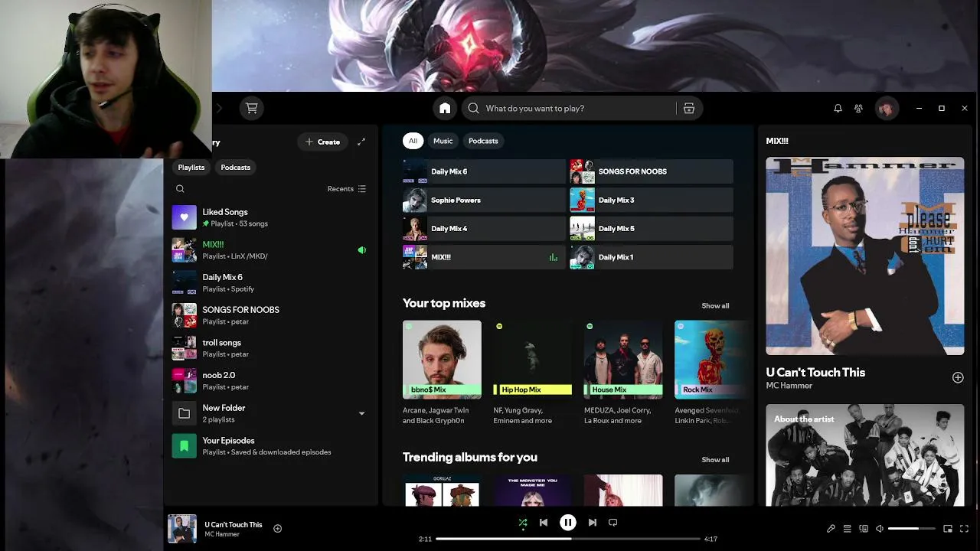Open the user profile avatar menu
This screenshot has height=551, width=980.
(x=887, y=109)
